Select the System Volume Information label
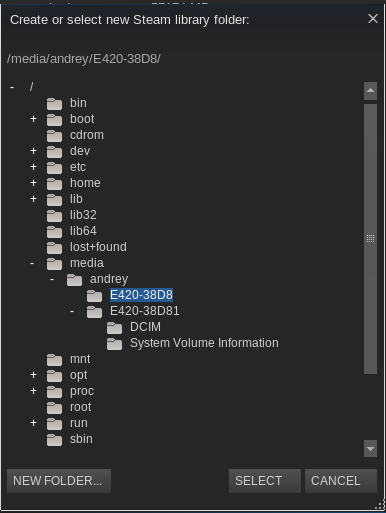The width and height of the screenshot is (386, 513). [x=204, y=343]
